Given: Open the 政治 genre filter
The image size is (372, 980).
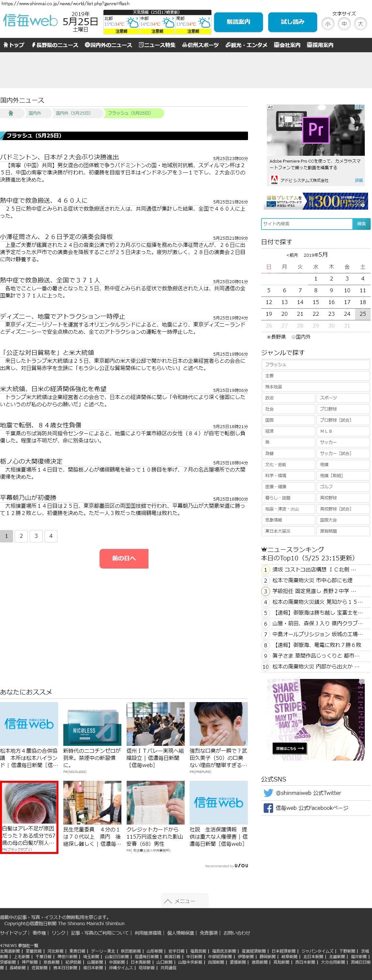Looking at the screenshot, I should [288, 398].
